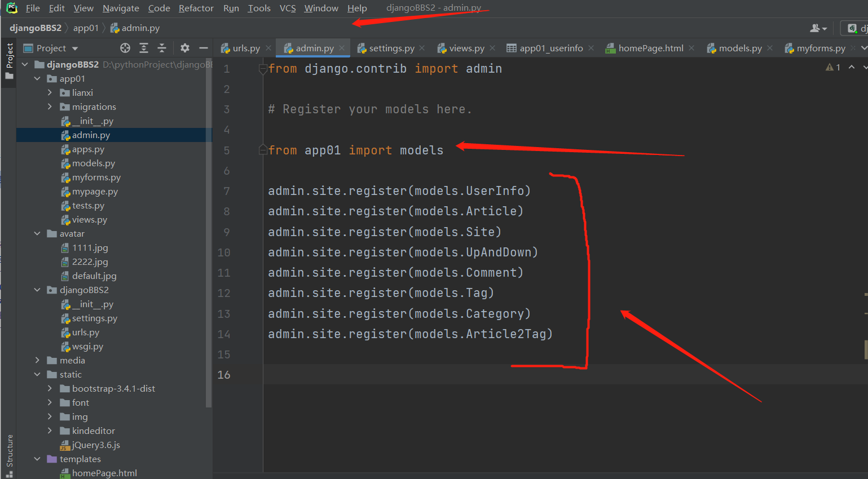Expand the font folder
Viewport: 868px width, 479px height.
(x=50, y=402)
